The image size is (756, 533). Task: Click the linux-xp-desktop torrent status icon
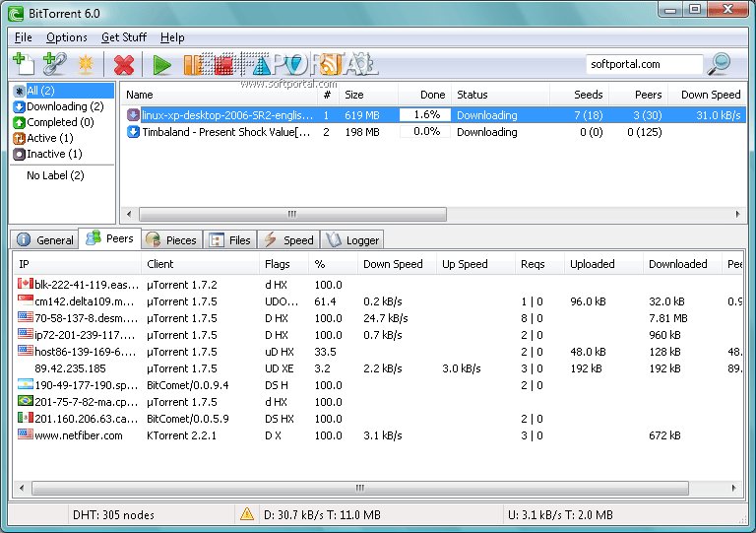pos(133,115)
